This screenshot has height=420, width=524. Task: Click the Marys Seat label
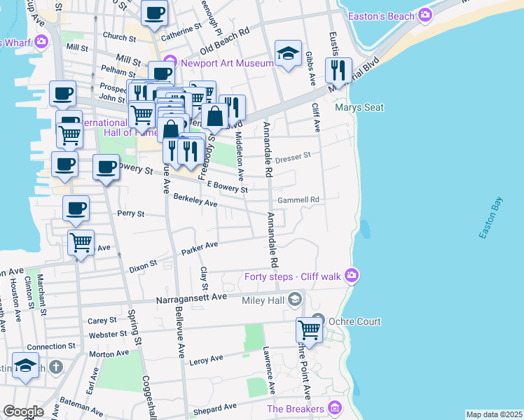tap(359, 108)
